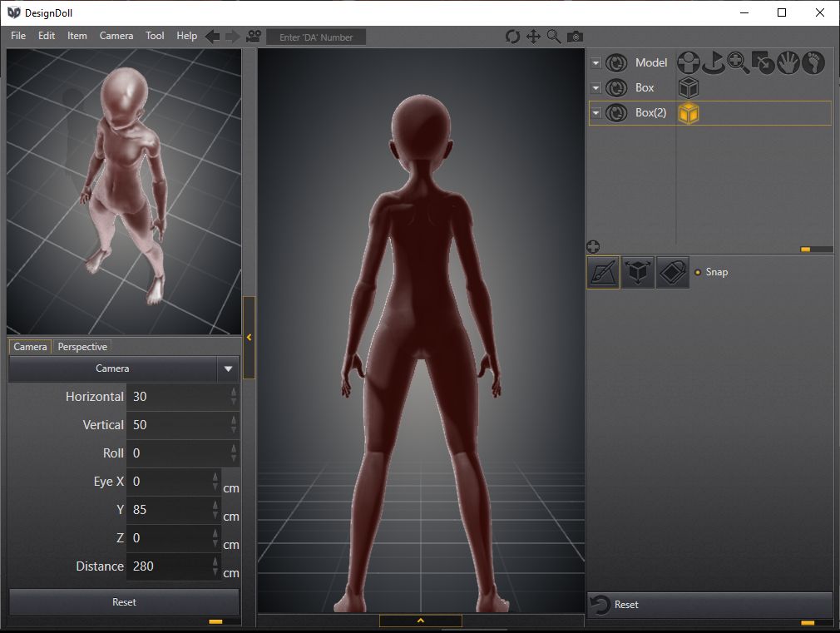The image size is (840, 633).
Task: Select the Model hand tool icon
Action: tap(788, 62)
